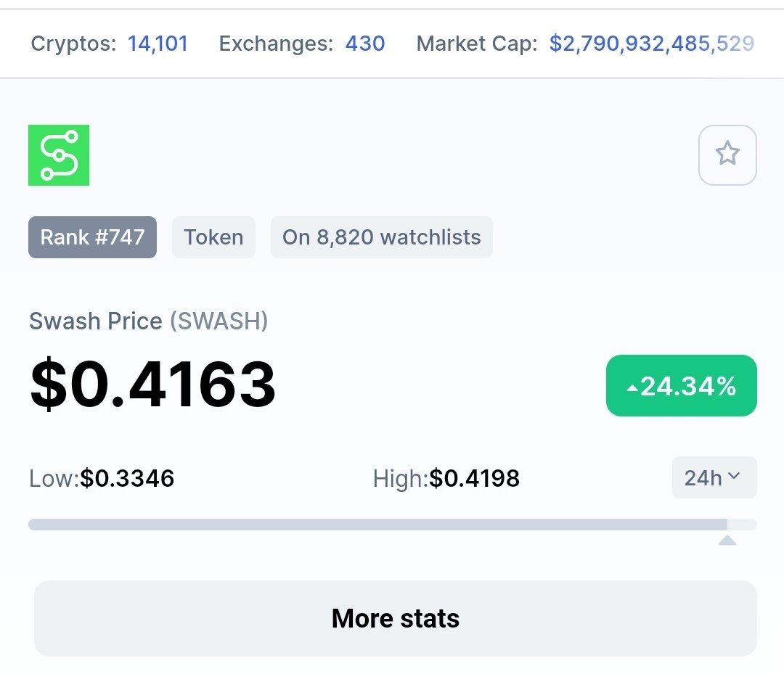
Task: Select the Swash Price (SWASH) heading
Action: (x=149, y=321)
